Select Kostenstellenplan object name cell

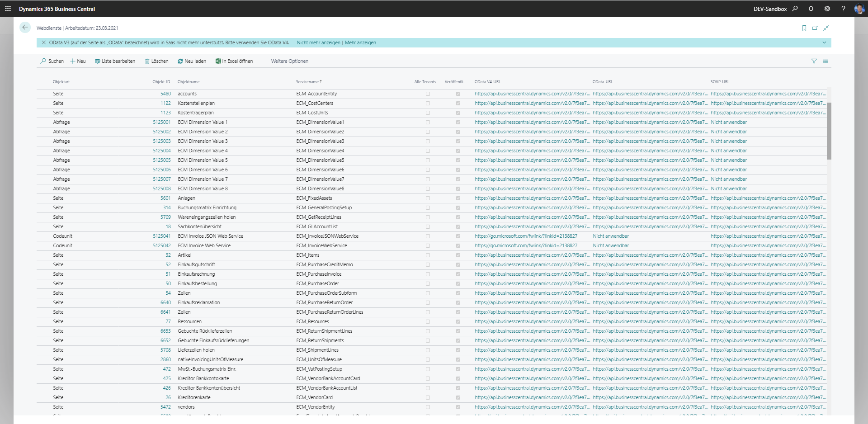[196, 103]
